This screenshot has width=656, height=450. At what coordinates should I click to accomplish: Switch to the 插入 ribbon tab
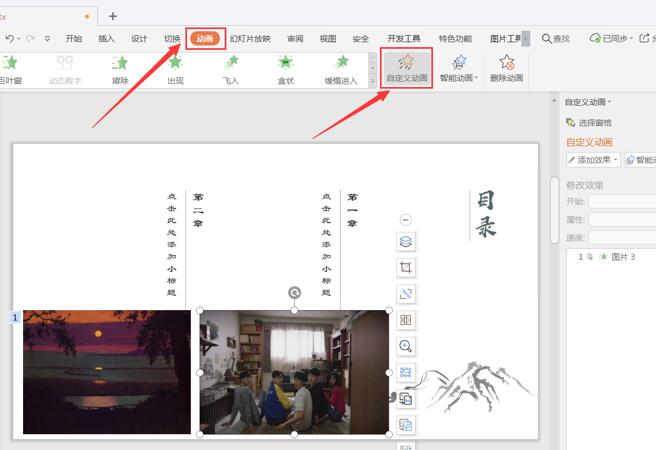(106, 38)
